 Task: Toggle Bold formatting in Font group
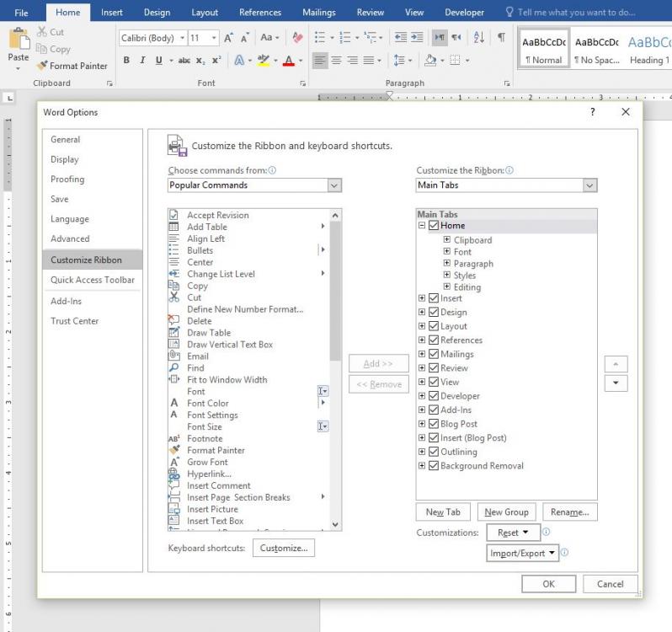click(x=126, y=61)
